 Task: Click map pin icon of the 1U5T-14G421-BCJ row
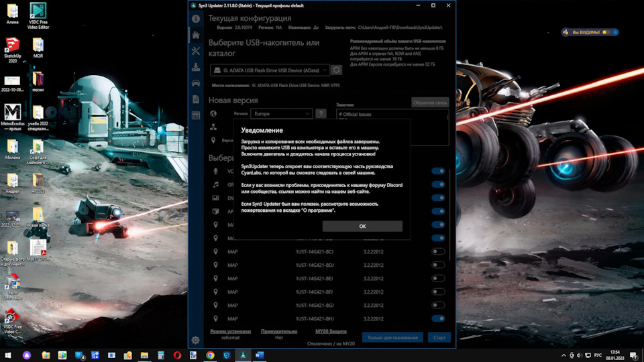(x=215, y=251)
